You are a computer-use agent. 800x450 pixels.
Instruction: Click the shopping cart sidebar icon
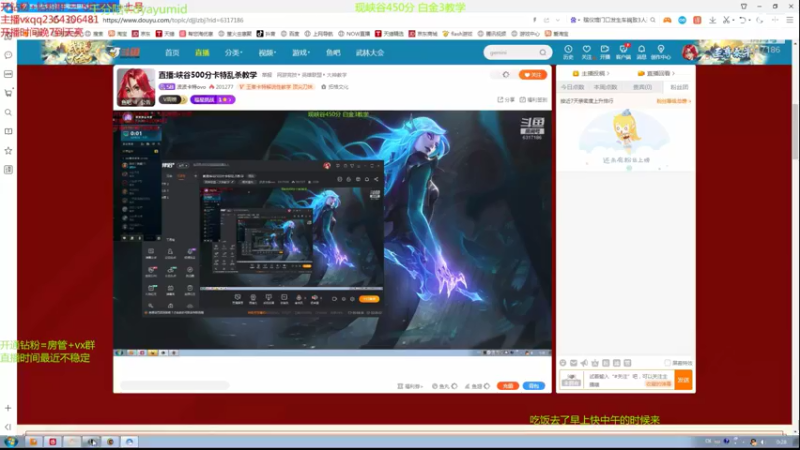pyautogui.click(x=8, y=93)
